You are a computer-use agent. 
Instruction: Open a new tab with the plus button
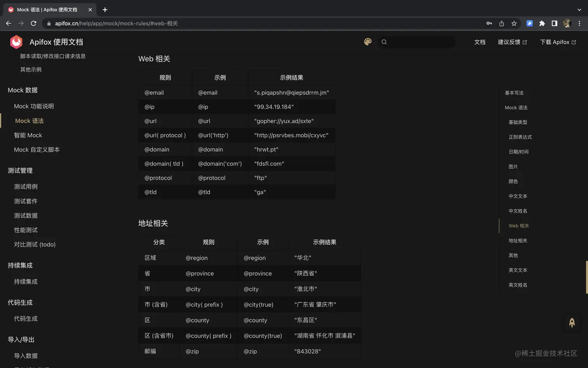(105, 9)
